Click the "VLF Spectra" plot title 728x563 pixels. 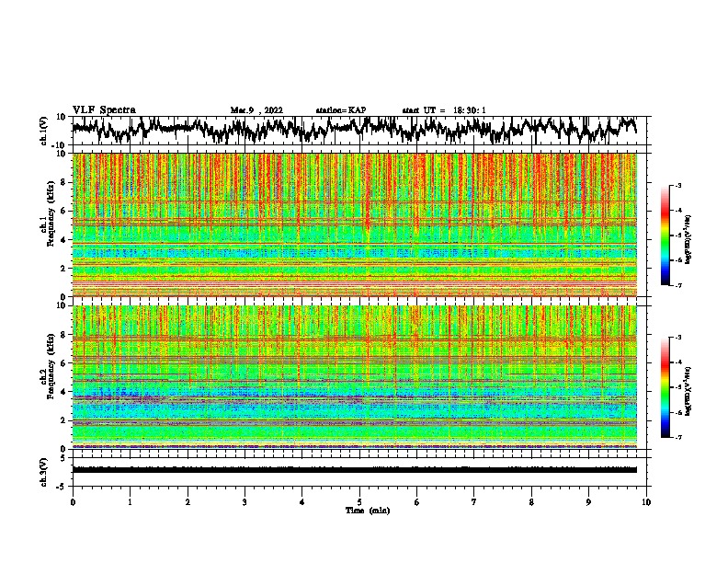tap(104, 110)
